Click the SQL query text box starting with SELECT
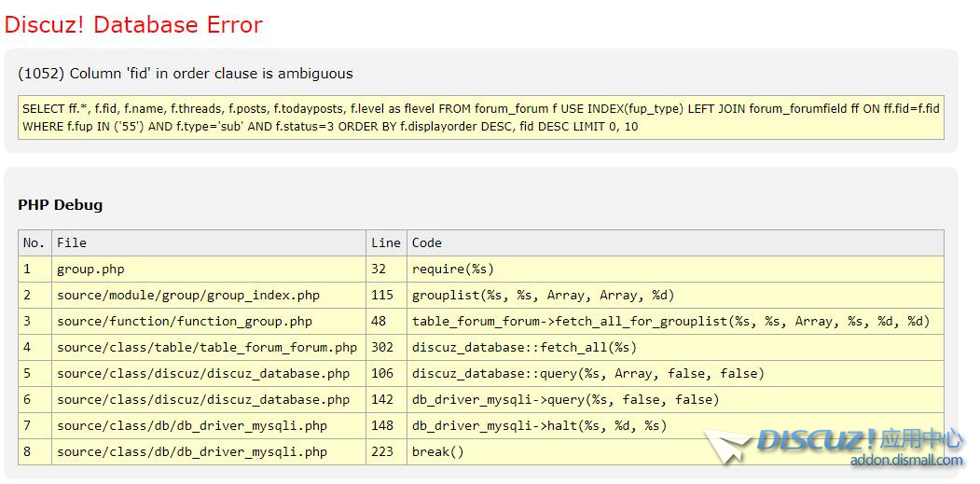Image resolution: width=980 pixels, height=484 pixels. 480,118
